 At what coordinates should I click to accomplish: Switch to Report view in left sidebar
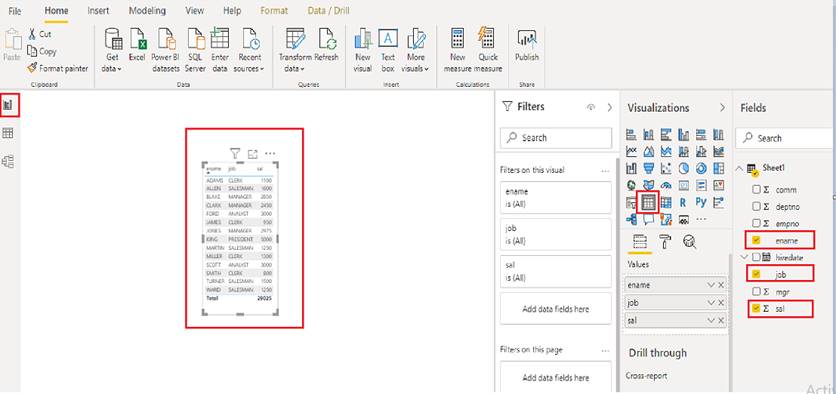(8, 104)
